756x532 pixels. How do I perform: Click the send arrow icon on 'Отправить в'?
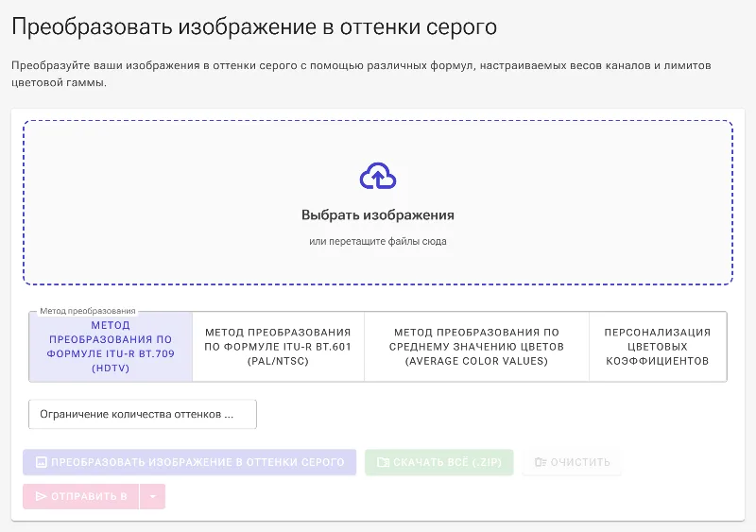click(42, 496)
